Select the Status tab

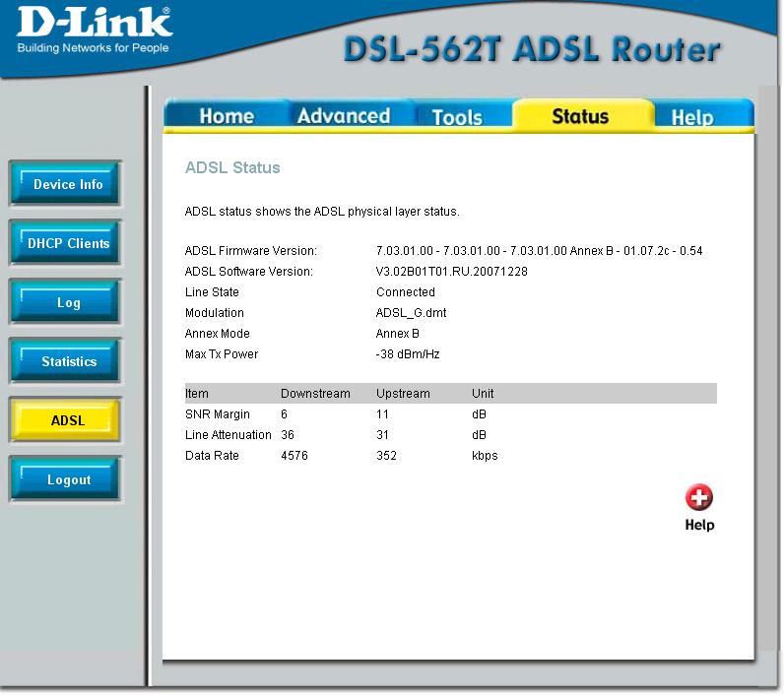(x=580, y=116)
